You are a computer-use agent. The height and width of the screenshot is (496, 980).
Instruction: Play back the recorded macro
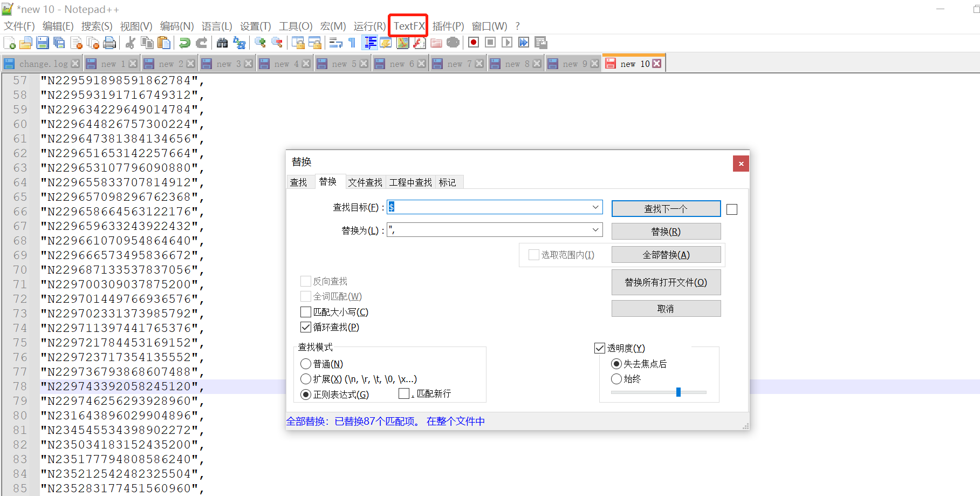coord(507,43)
